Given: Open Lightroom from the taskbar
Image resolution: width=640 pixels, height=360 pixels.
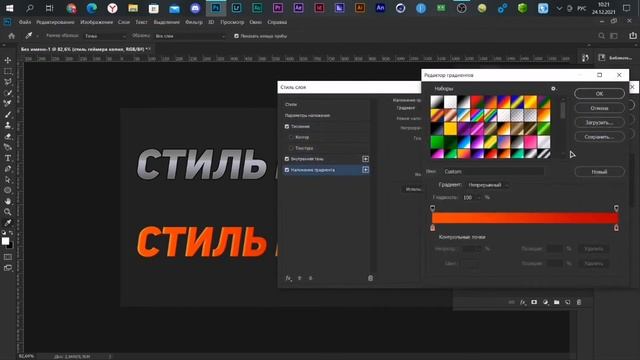Looking at the screenshot, I should [236, 8].
